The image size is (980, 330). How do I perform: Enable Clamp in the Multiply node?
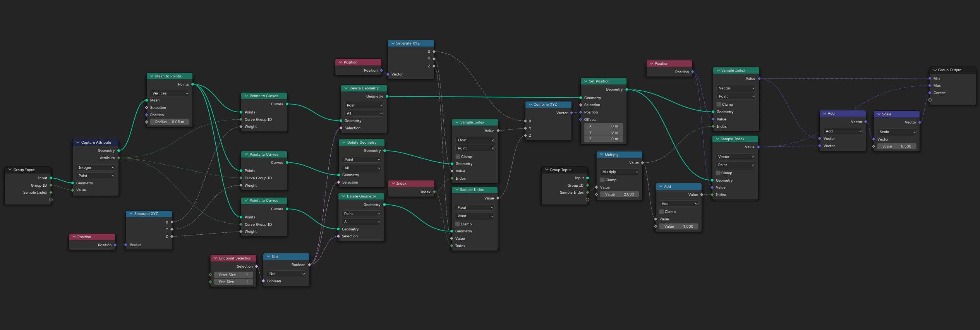(x=602, y=180)
